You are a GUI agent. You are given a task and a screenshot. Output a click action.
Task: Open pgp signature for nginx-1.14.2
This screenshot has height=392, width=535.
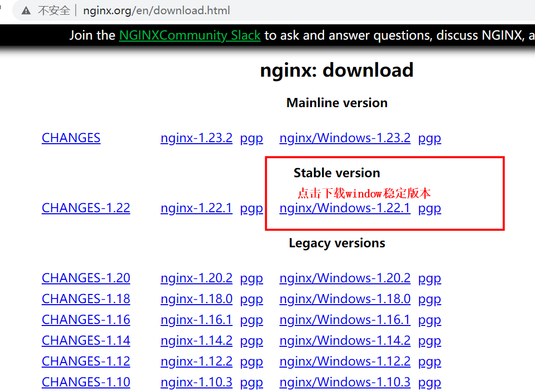coord(251,341)
